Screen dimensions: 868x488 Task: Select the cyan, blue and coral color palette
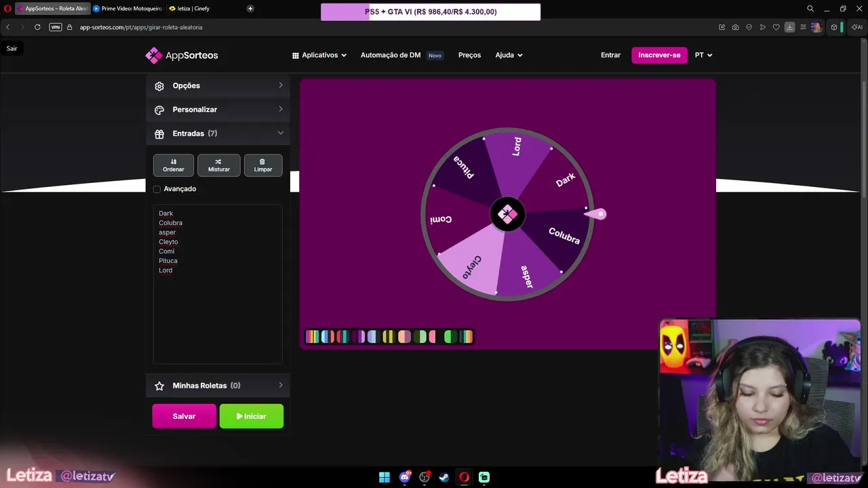[x=328, y=337]
